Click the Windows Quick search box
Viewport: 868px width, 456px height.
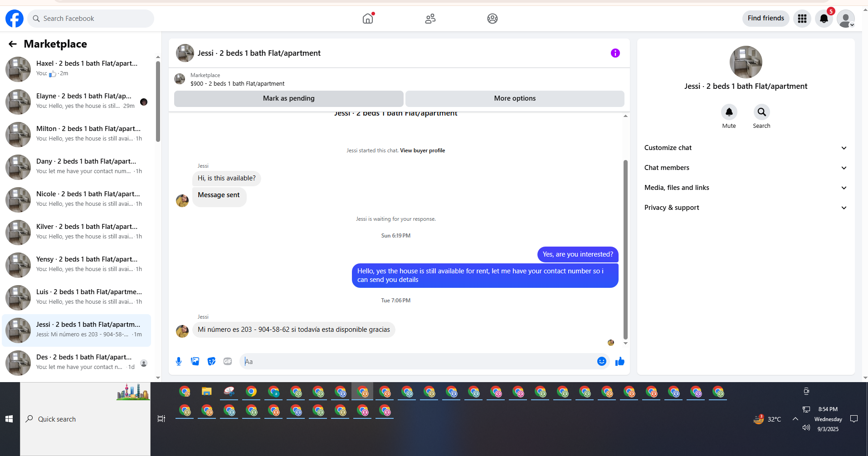[x=85, y=419]
